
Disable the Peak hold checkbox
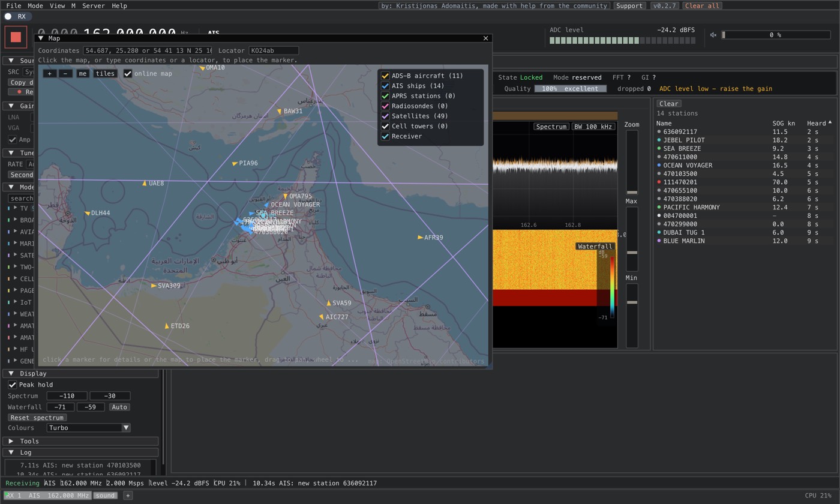click(x=12, y=385)
